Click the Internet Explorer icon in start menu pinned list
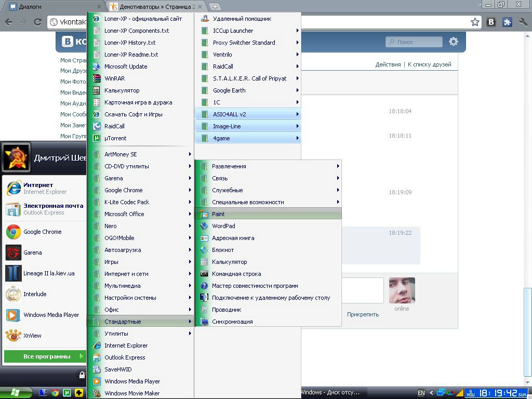Screen dimensions: 532x399 (14, 188)
